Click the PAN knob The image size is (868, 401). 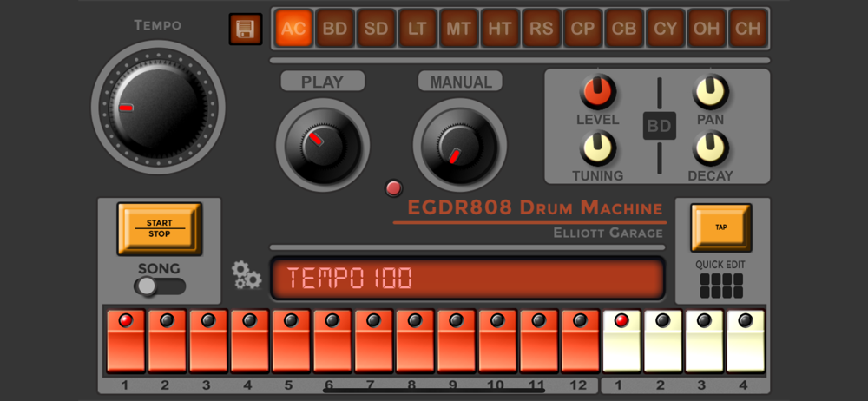[x=711, y=92]
